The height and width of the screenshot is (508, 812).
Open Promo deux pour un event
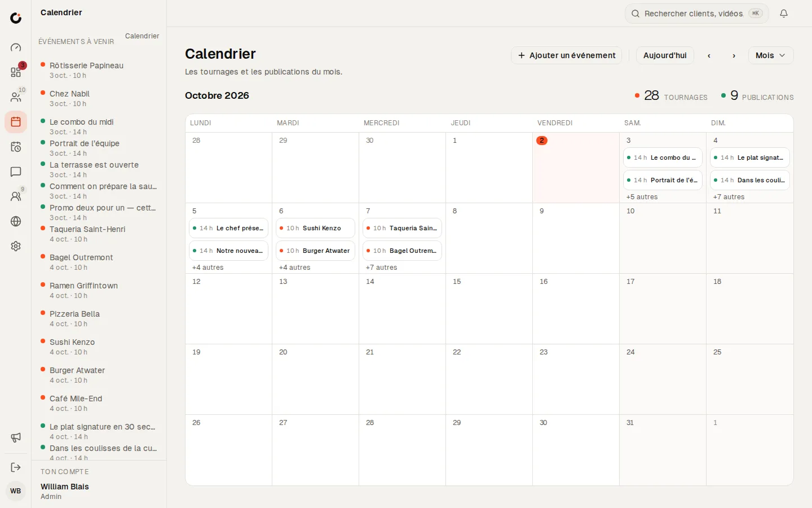click(99, 212)
